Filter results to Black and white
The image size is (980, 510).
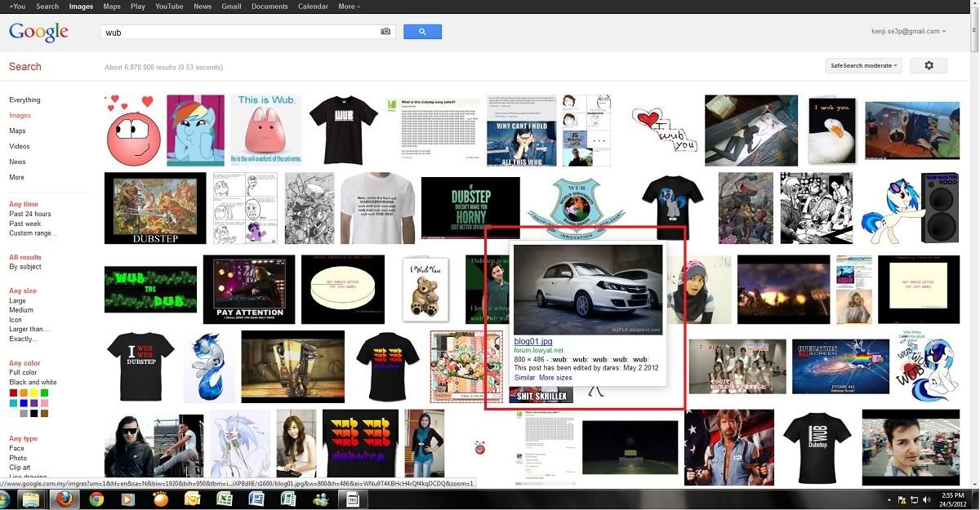point(33,382)
